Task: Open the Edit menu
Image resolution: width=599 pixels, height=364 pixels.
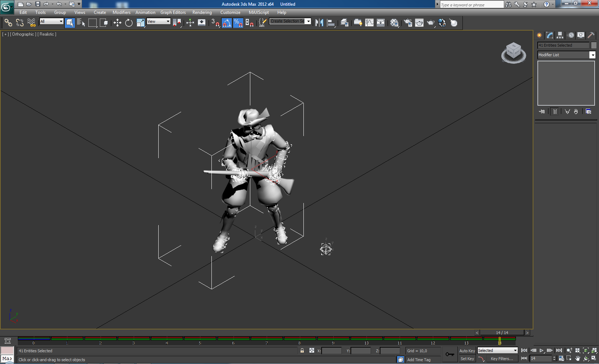Action: click(23, 12)
